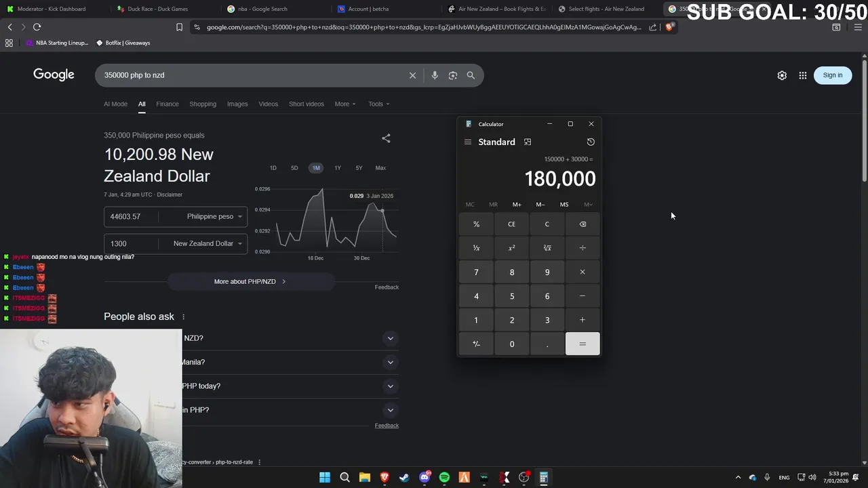Open More search filters dropdown
Screen dimensions: 868x488
345,104
